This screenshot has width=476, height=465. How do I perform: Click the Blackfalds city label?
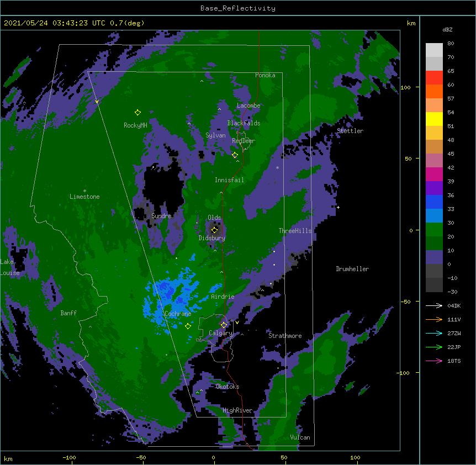click(x=244, y=123)
